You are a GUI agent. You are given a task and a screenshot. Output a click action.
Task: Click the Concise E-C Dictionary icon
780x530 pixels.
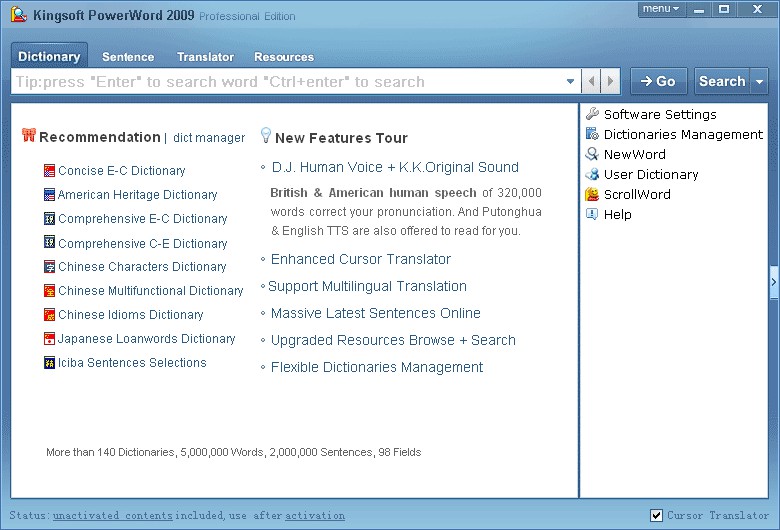(49, 171)
